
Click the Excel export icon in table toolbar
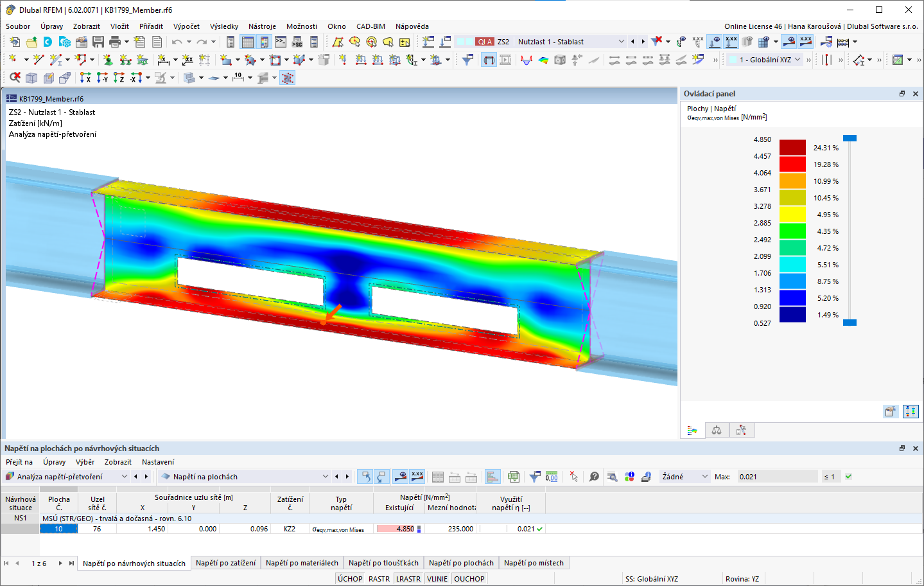[513, 477]
